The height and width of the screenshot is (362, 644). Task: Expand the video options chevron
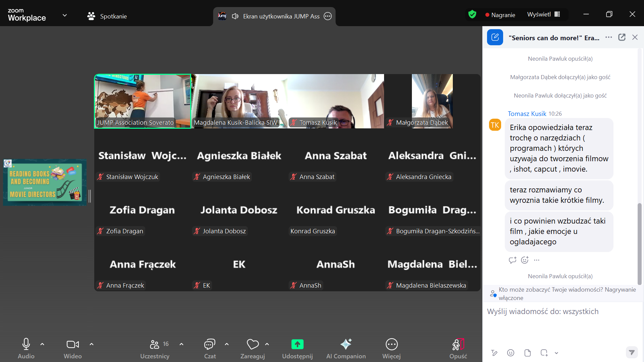coord(92,344)
